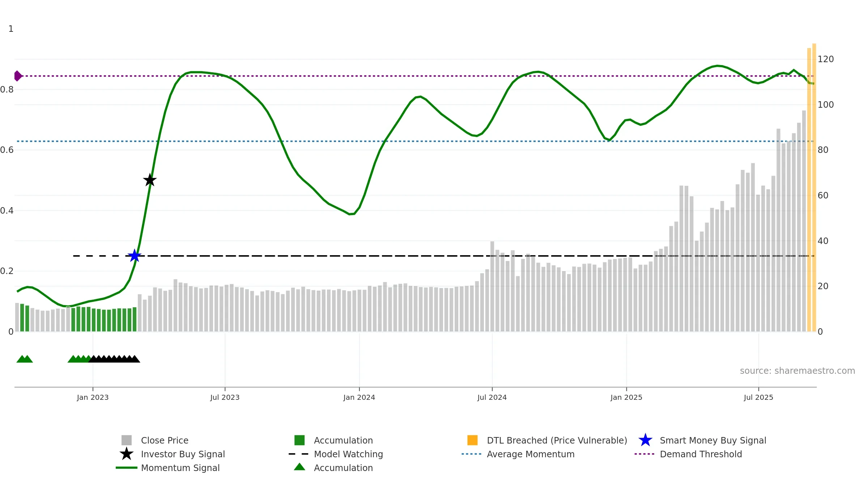Image resolution: width=868 pixels, height=488 pixels.
Task: Click the 0.6 label on the left axis
Action: [x=7, y=150]
